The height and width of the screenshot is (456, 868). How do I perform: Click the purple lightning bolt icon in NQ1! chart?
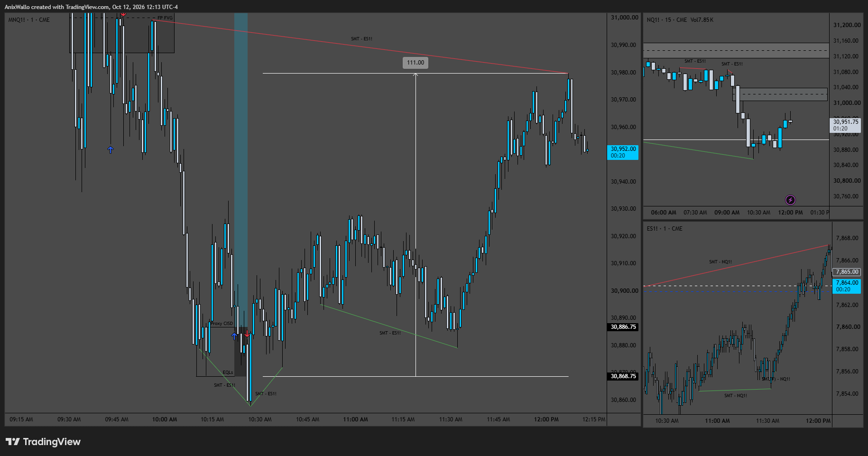tap(790, 200)
